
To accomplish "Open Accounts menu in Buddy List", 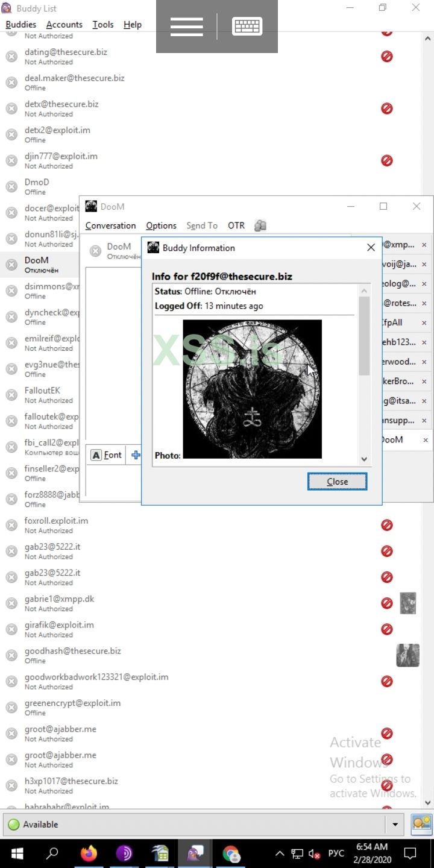I will coord(64,25).
